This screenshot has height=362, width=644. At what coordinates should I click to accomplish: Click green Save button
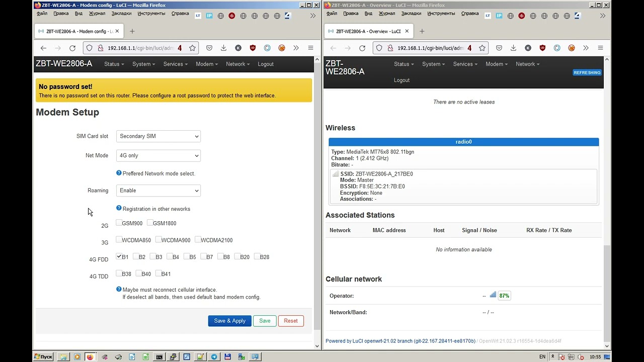265,321
